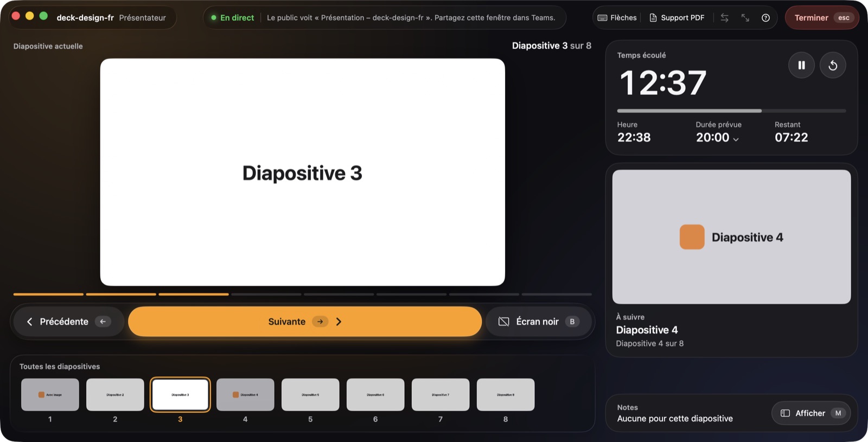This screenshot has height=442, width=868.
Task: Open the help question mark icon
Action: point(765,18)
